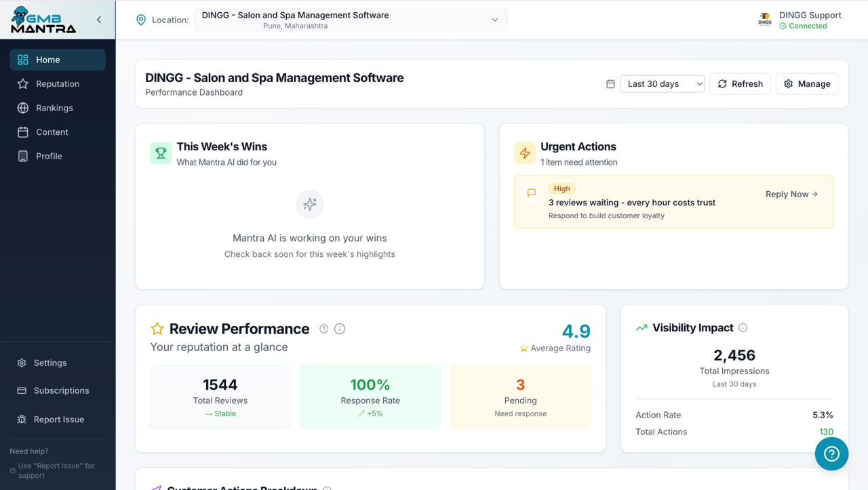Click the Manage button
Screen dimensions: 868x490
807,84
